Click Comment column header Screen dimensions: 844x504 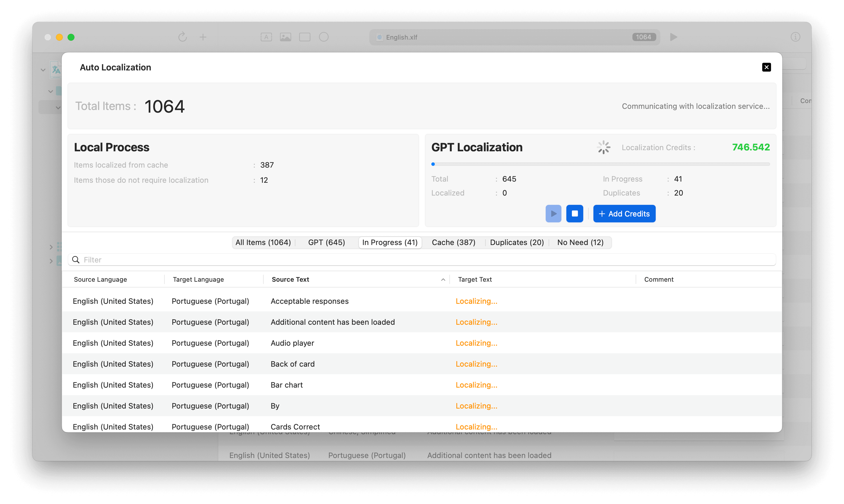pyautogui.click(x=659, y=279)
